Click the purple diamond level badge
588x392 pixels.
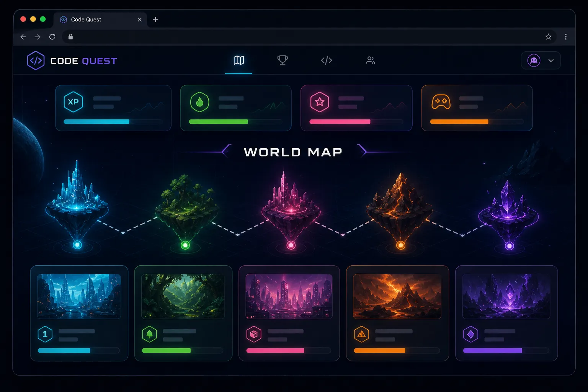470,334
